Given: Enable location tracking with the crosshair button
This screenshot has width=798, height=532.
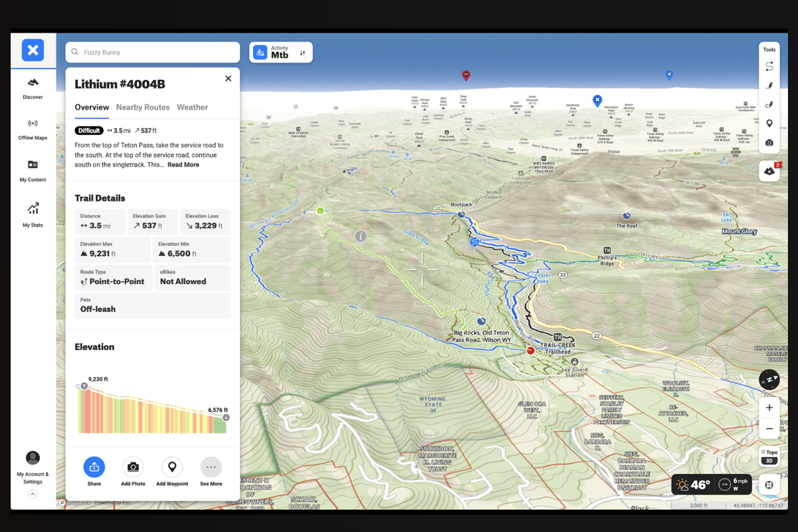Looking at the screenshot, I should [x=769, y=485].
